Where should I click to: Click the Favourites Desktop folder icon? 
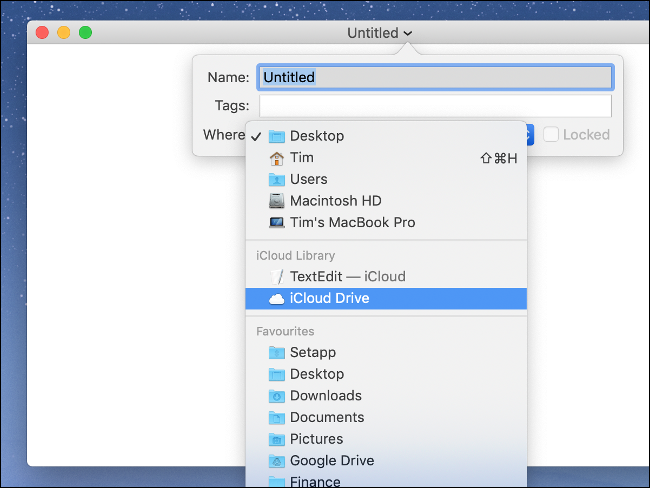pyautogui.click(x=276, y=374)
